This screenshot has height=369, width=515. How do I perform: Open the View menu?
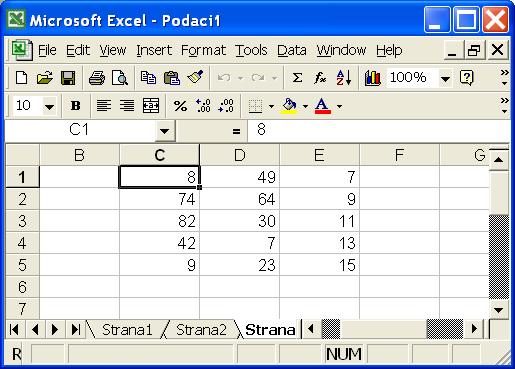tap(113, 50)
